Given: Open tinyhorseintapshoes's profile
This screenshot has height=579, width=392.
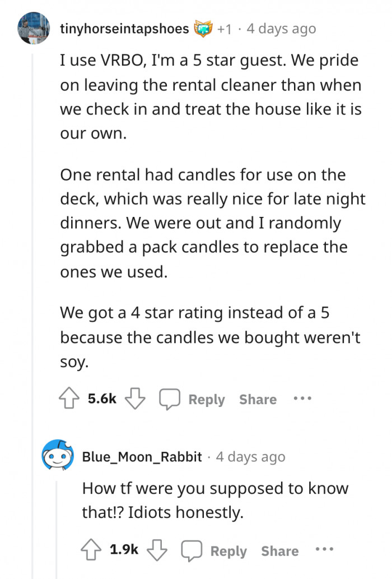Looking at the screenshot, I should tap(124, 28).
